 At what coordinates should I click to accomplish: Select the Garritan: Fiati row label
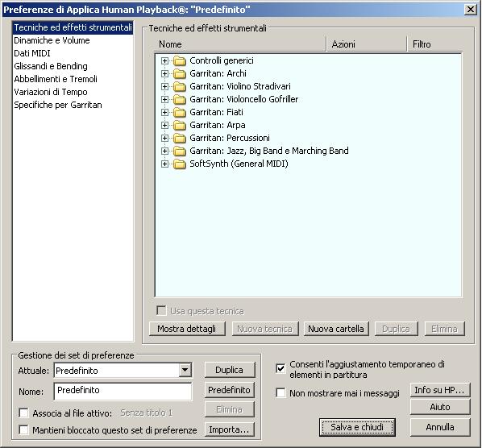216,113
